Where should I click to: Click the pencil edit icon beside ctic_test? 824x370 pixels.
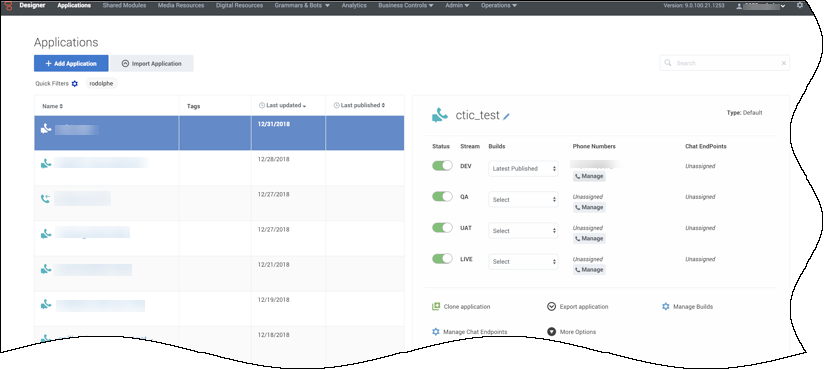(x=506, y=117)
